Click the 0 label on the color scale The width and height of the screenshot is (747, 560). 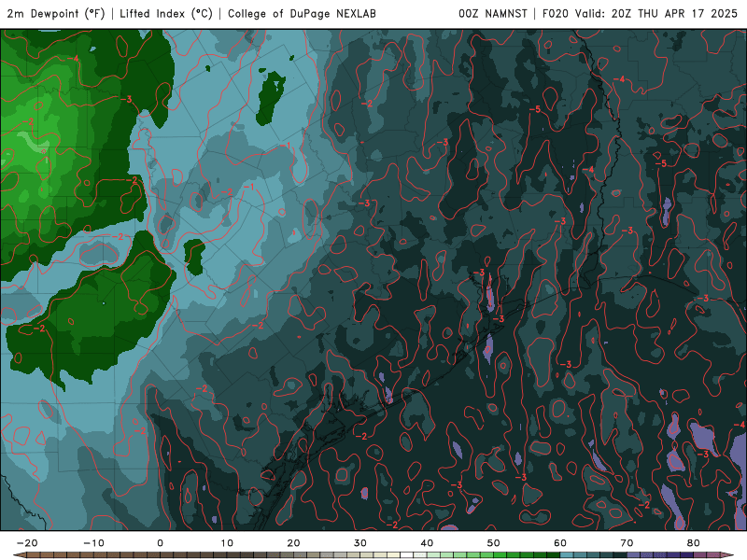click(x=160, y=543)
